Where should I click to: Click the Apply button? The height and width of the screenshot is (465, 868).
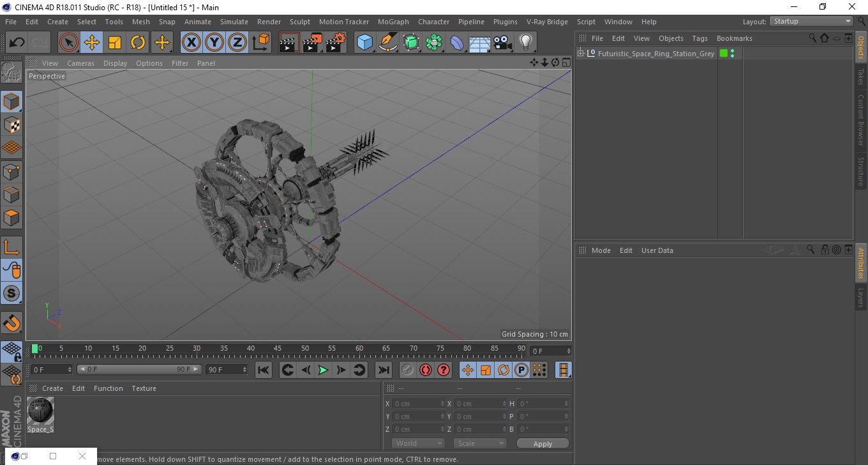542,444
